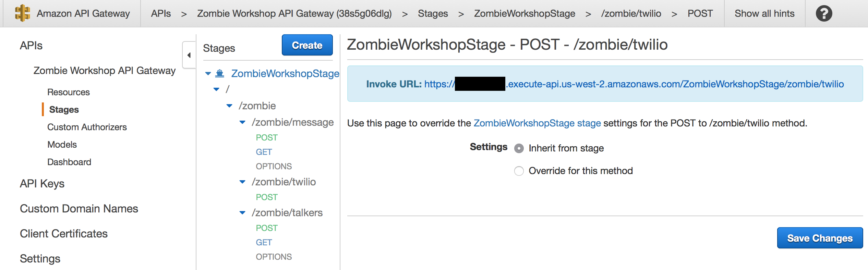
Task: Open Custom Authorizers in the sidebar
Action: tap(87, 127)
